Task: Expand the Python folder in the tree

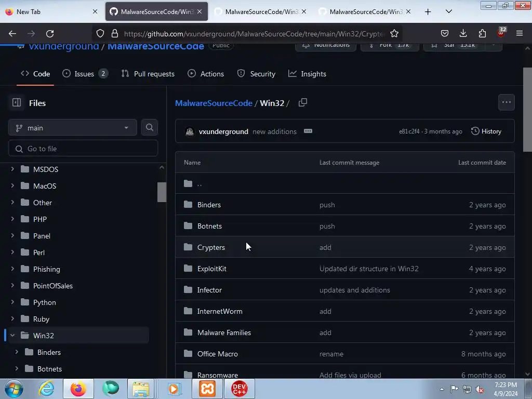Action: 12,302
